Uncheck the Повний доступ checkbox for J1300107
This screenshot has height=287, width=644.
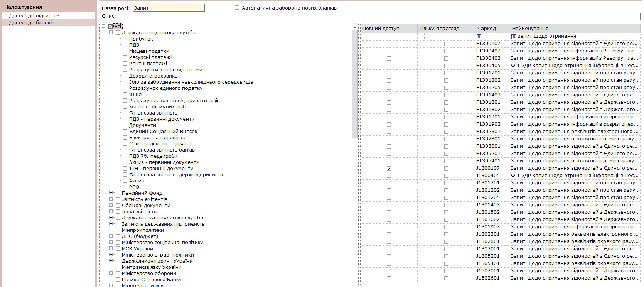(x=389, y=169)
